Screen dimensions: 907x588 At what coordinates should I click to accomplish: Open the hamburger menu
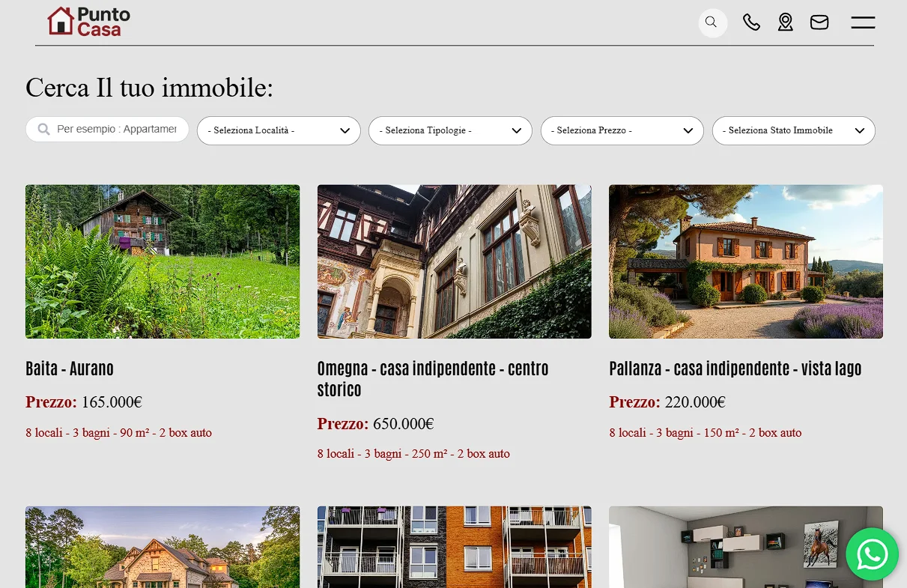point(863,22)
